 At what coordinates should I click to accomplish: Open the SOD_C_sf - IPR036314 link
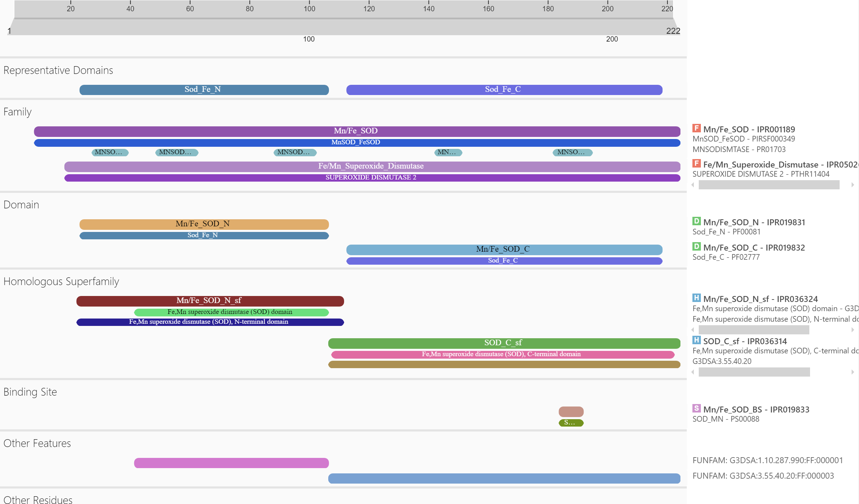pyautogui.click(x=745, y=341)
